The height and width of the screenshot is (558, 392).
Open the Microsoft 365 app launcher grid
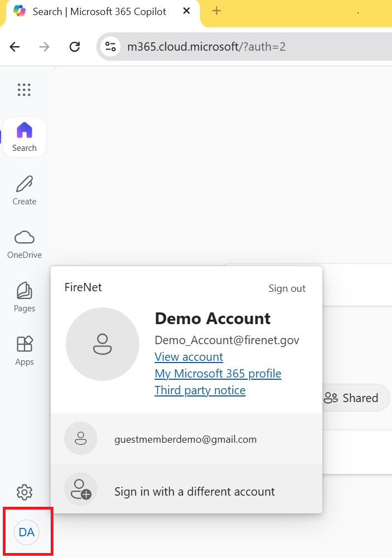coord(24,90)
